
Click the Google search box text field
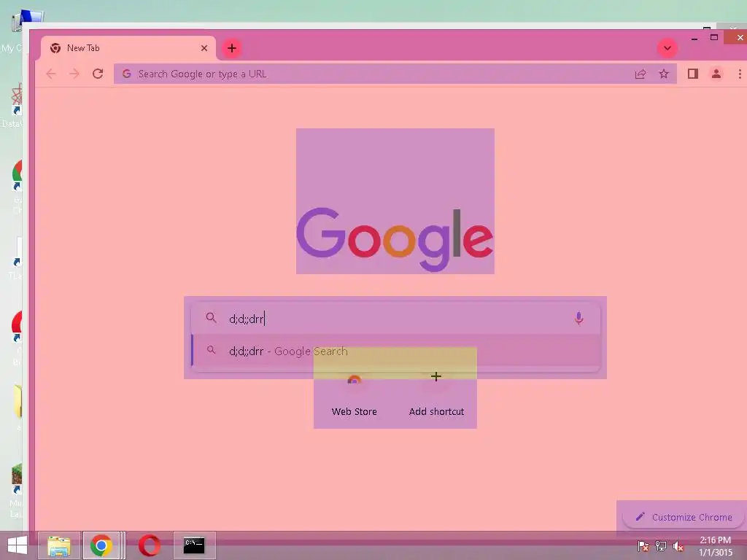[x=395, y=319]
